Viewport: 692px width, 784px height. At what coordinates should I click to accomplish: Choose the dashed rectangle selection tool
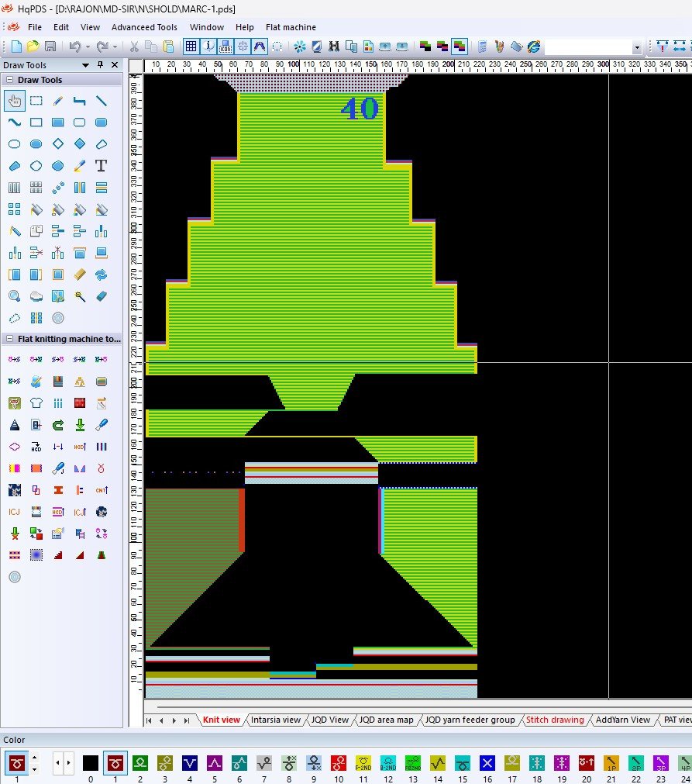36,101
